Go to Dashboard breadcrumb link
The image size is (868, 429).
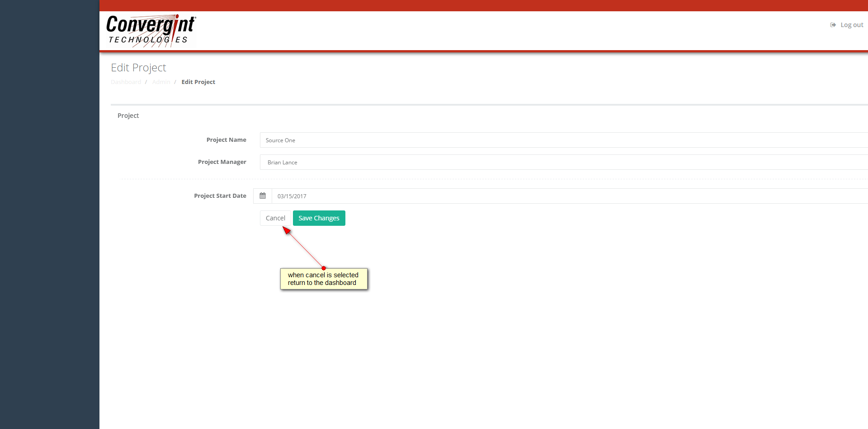(126, 82)
